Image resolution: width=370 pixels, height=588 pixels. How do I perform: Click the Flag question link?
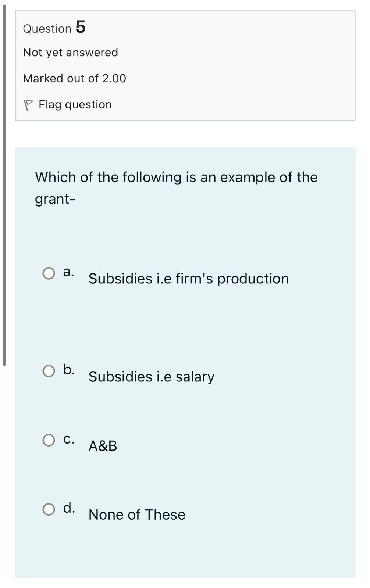(x=74, y=104)
